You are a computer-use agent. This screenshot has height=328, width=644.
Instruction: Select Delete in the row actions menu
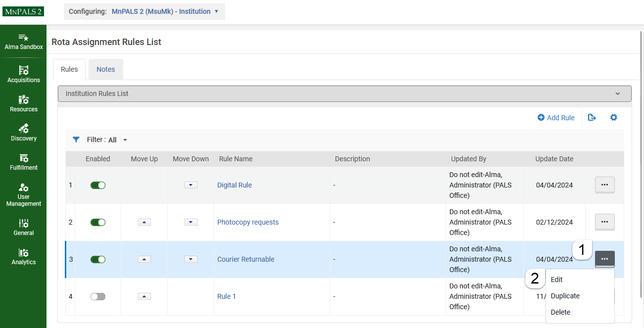tap(560, 312)
